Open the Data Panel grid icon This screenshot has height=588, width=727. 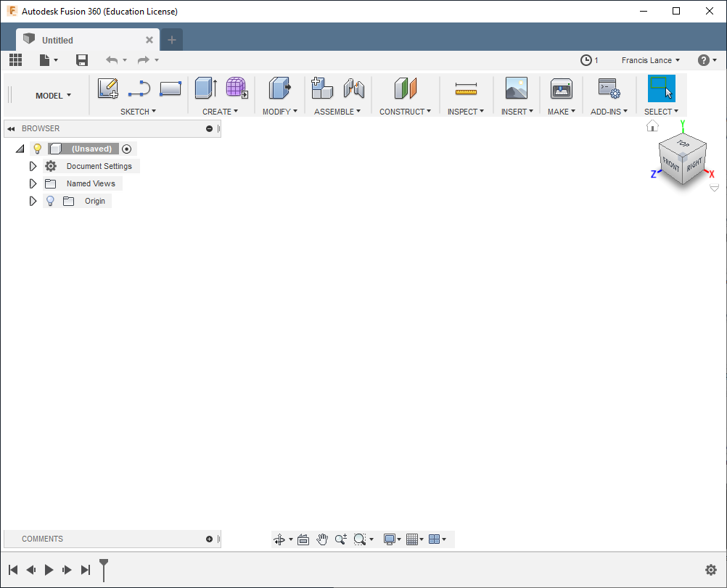pos(16,59)
